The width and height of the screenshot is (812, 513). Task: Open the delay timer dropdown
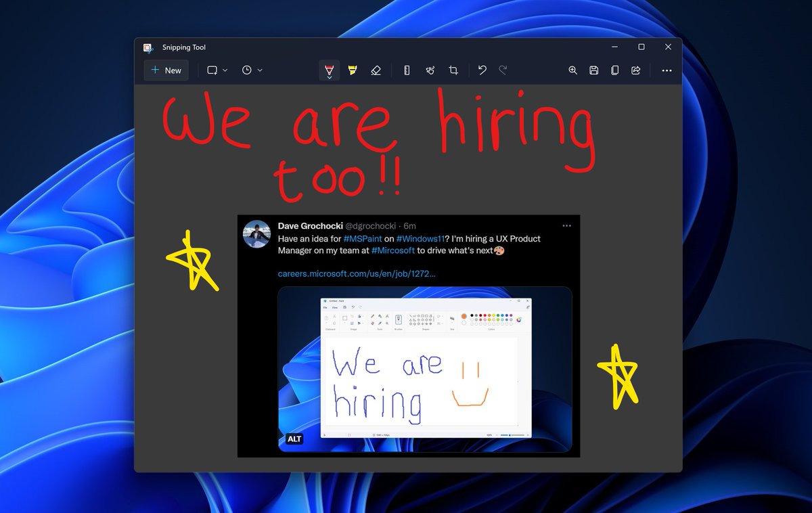pyautogui.click(x=252, y=70)
